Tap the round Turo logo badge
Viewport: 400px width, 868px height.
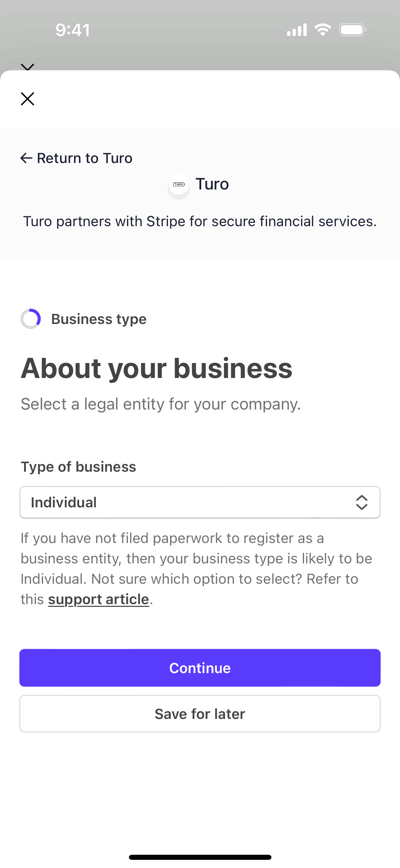point(179,185)
